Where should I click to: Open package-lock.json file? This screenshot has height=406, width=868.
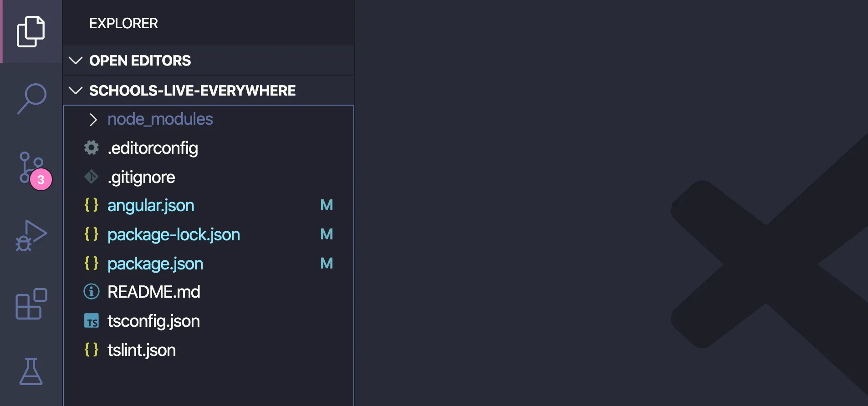pyautogui.click(x=209, y=235)
